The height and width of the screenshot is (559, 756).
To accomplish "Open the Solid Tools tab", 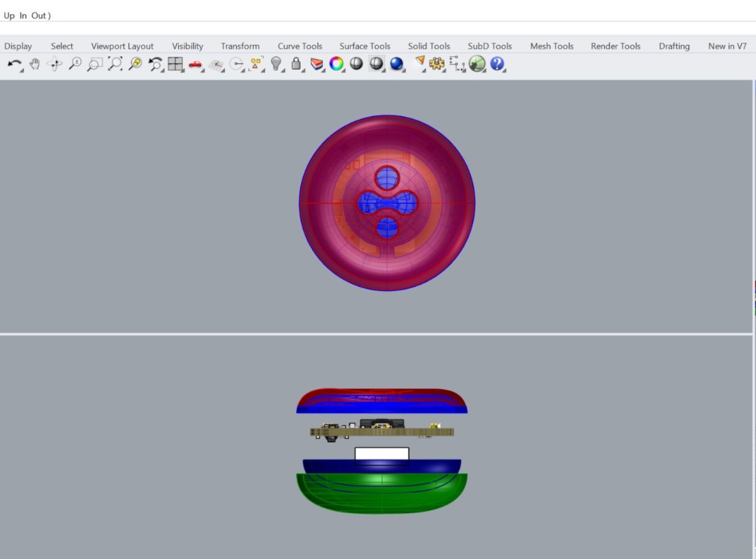I will [x=429, y=46].
